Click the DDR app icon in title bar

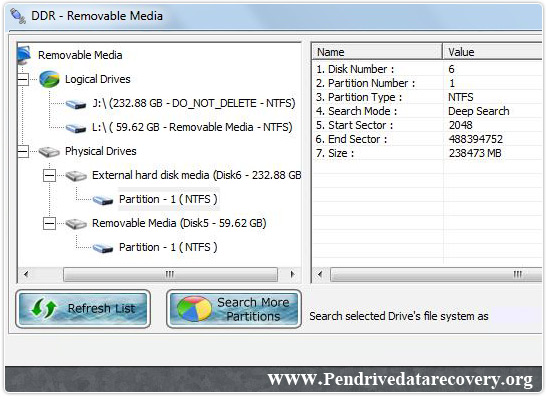[x=18, y=16]
